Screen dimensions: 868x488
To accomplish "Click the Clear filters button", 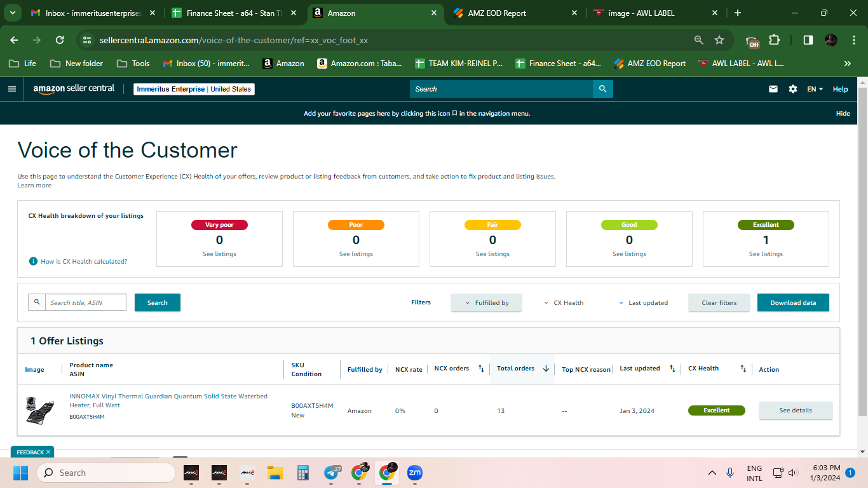I will click(x=719, y=302).
